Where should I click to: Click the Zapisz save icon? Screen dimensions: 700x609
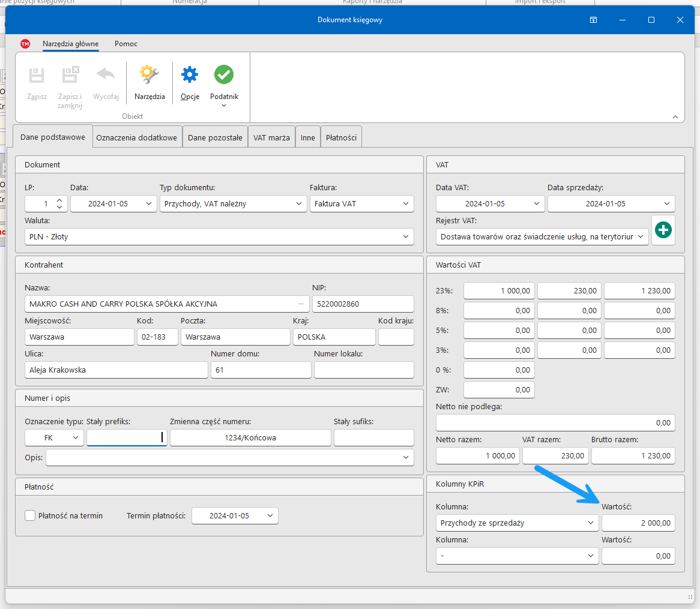click(x=37, y=75)
